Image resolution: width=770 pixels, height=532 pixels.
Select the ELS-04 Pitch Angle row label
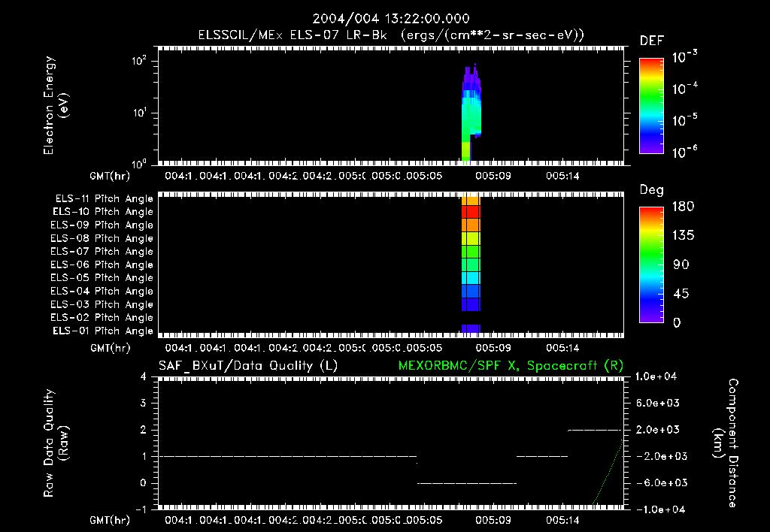102,292
